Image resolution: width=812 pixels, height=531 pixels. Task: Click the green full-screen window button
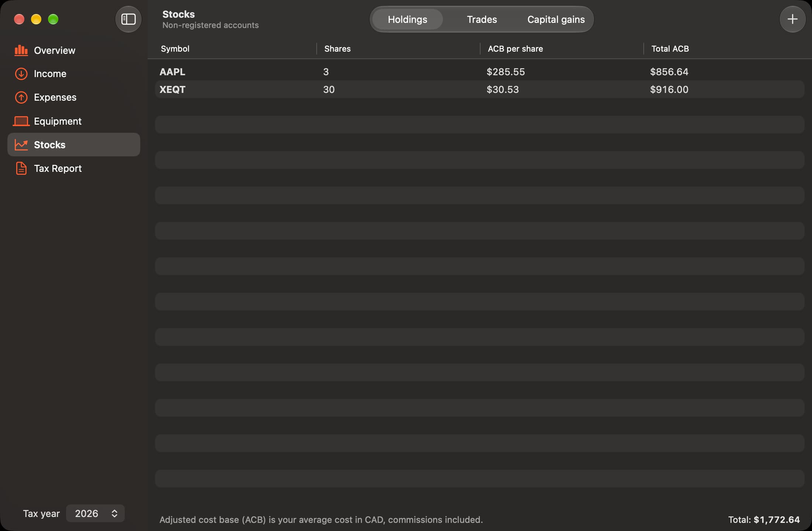click(53, 19)
